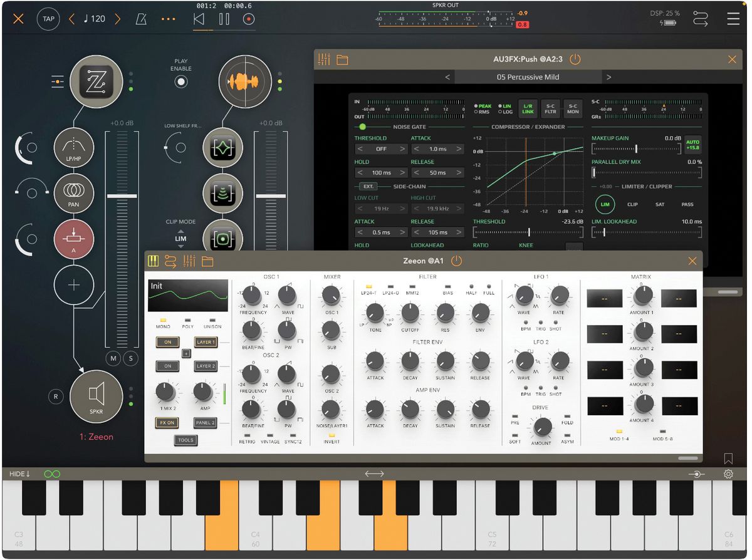Select the 05 Percussive Mild preset name
This screenshot has width=752, height=560.
pyautogui.click(x=528, y=76)
